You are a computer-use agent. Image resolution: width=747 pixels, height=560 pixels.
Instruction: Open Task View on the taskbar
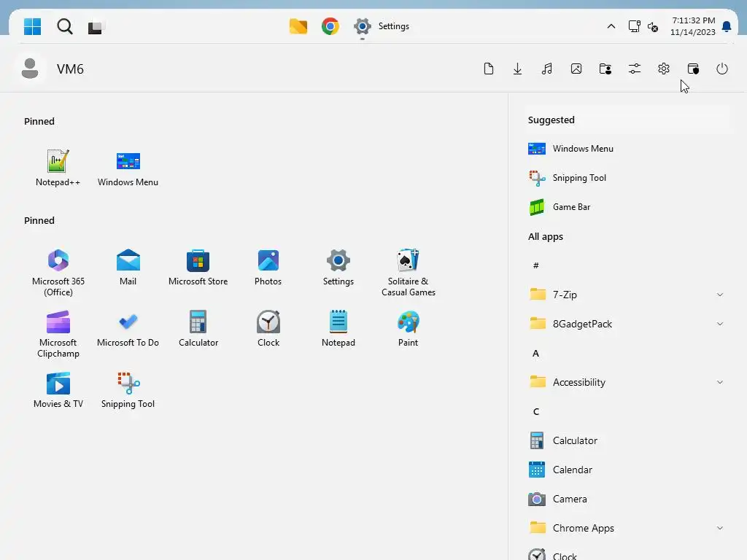click(x=96, y=27)
